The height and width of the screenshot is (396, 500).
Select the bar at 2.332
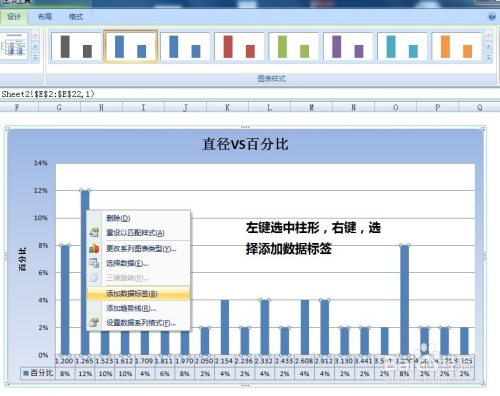265,327
